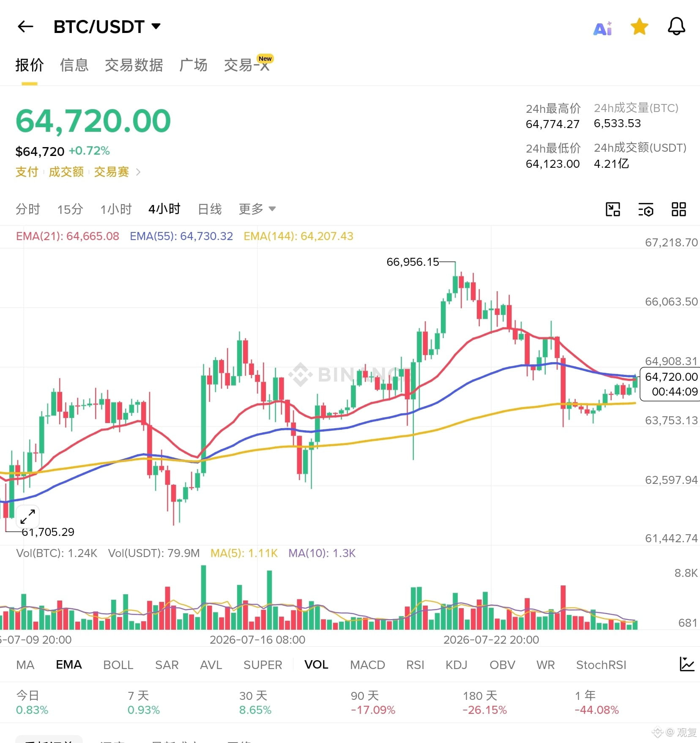Tap the 2026-07-16 08:00 time label
Viewport: 700px width, 743px height.
[x=257, y=639]
